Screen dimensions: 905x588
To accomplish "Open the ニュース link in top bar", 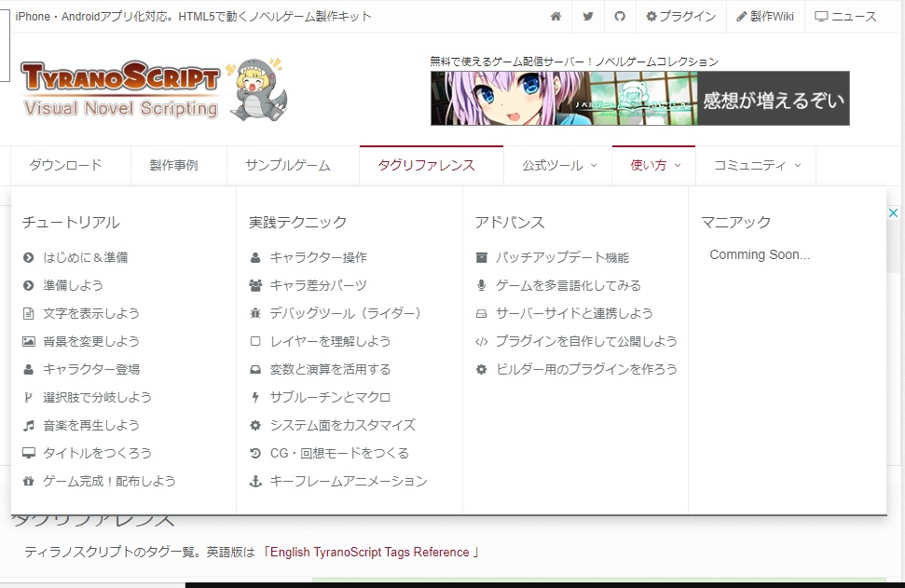I will coord(845,16).
